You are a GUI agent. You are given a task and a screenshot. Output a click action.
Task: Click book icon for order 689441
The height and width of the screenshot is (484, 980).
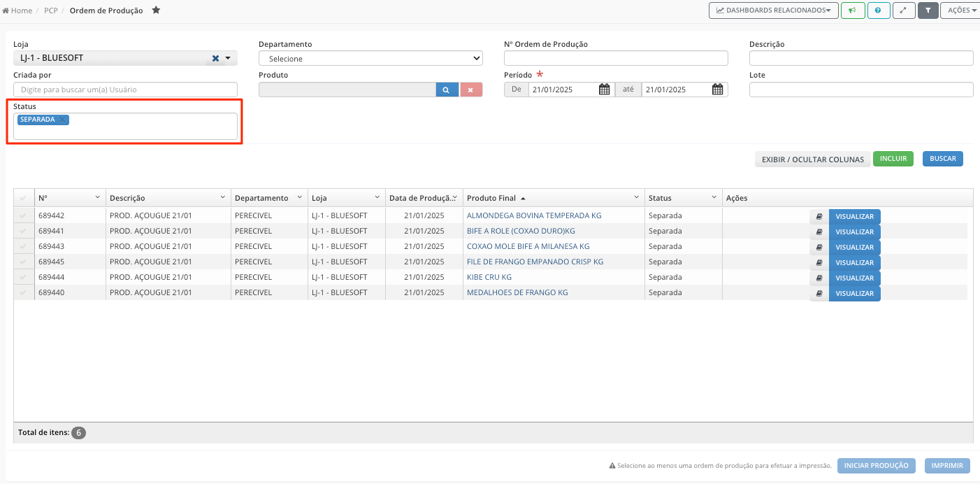pos(819,232)
